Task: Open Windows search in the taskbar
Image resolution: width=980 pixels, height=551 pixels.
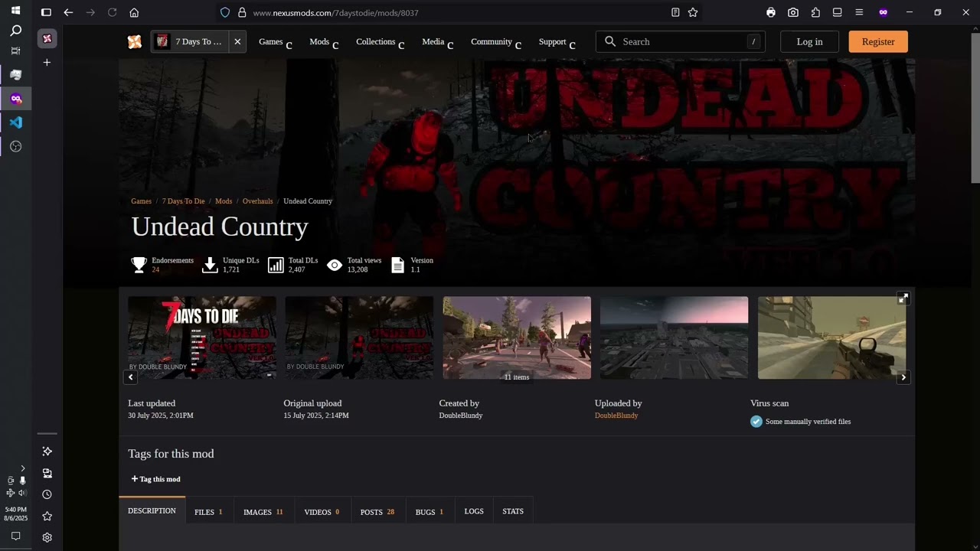Action: (15, 31)
